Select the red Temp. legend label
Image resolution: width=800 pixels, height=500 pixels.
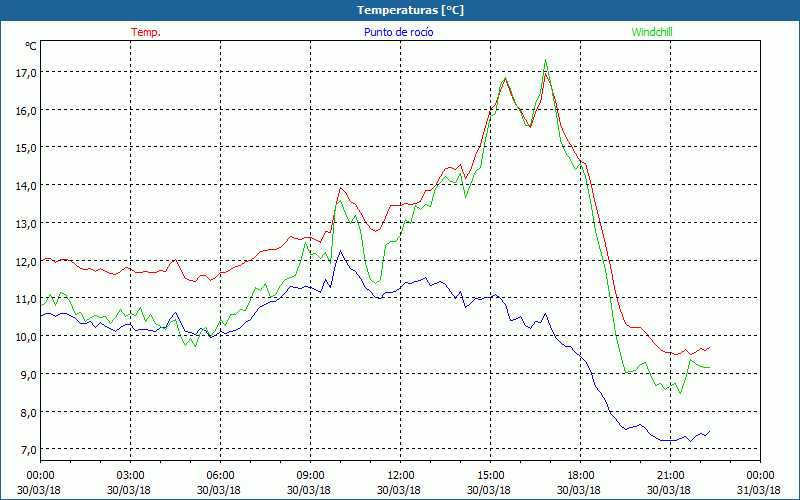(x=146, y=32)
